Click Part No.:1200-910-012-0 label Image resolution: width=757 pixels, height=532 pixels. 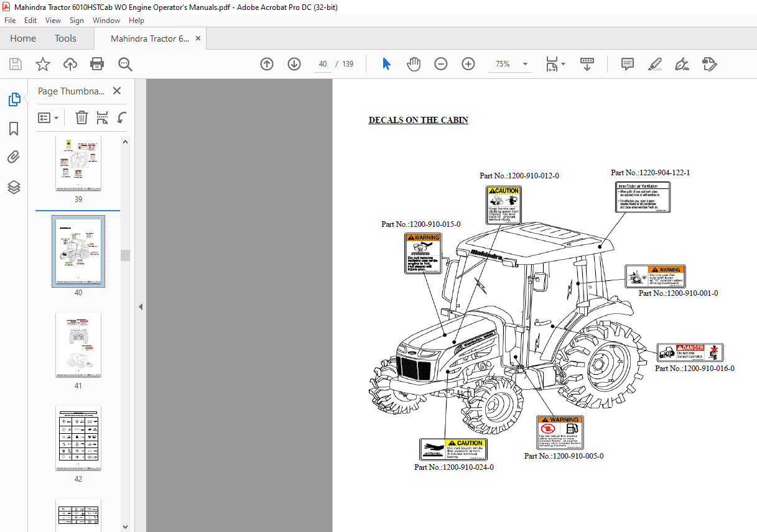[519, 176]
